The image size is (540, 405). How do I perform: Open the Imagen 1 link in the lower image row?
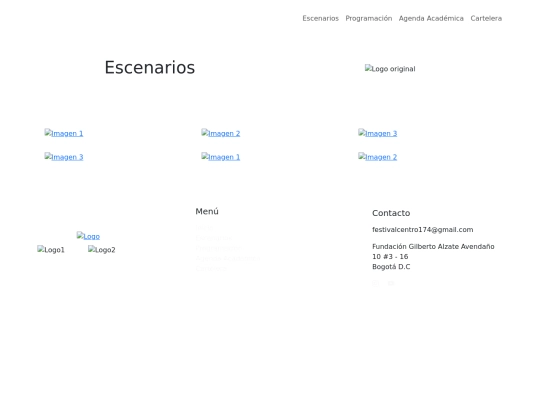tap(220, 157)
